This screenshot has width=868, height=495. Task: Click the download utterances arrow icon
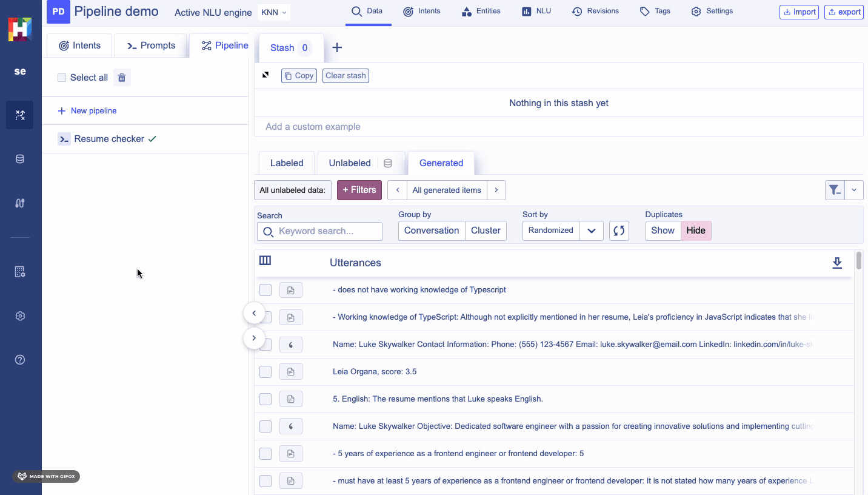[837, 263]
